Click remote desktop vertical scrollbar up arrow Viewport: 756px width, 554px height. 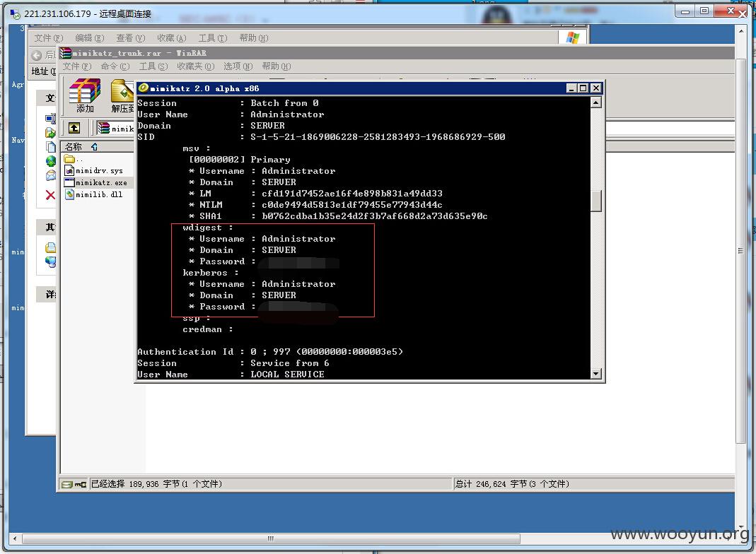tap(742, 31)
